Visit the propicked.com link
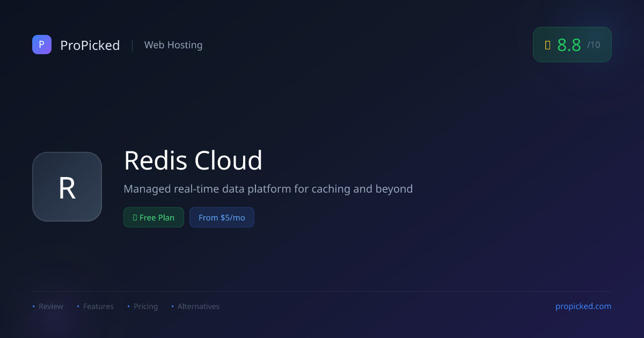 click(583, 306)
